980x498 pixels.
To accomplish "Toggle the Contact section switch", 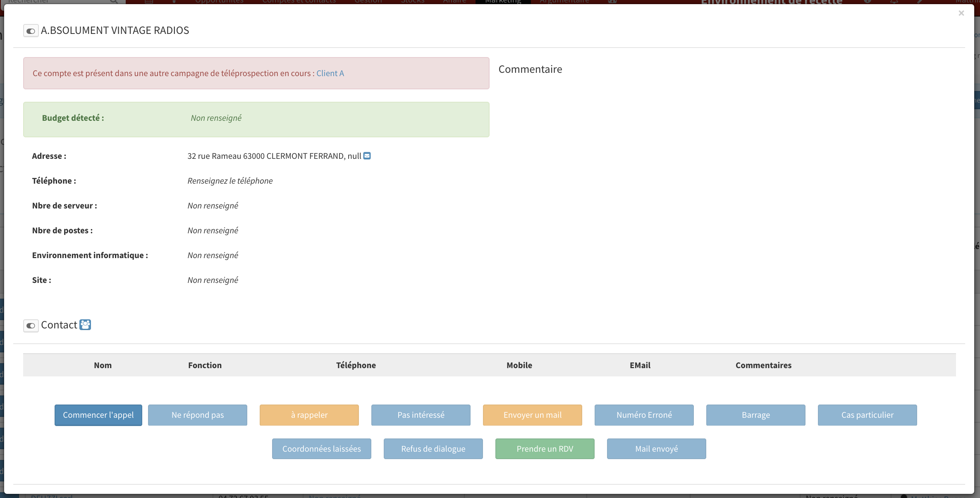I will click(x=31, y=326).
